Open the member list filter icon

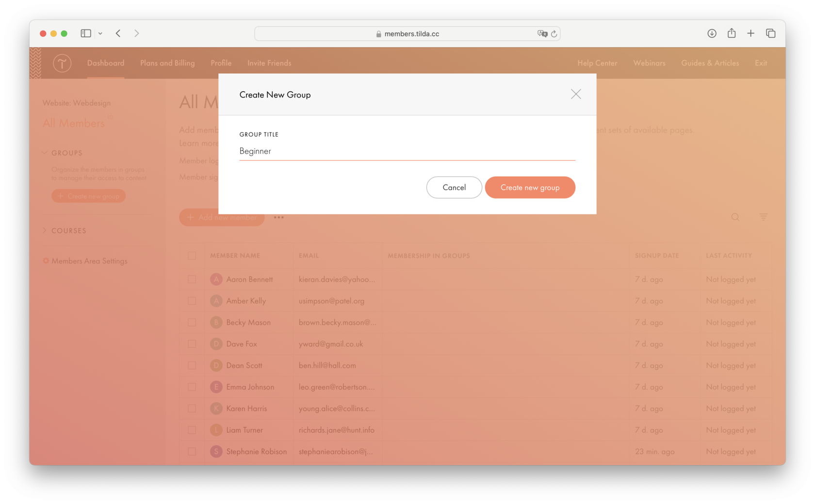[763, 217]
